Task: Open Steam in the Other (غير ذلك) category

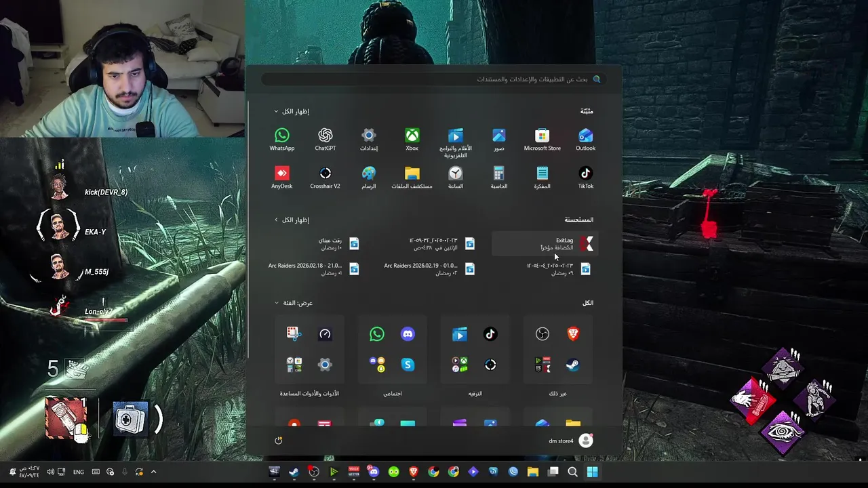Action: pos(573,365)
